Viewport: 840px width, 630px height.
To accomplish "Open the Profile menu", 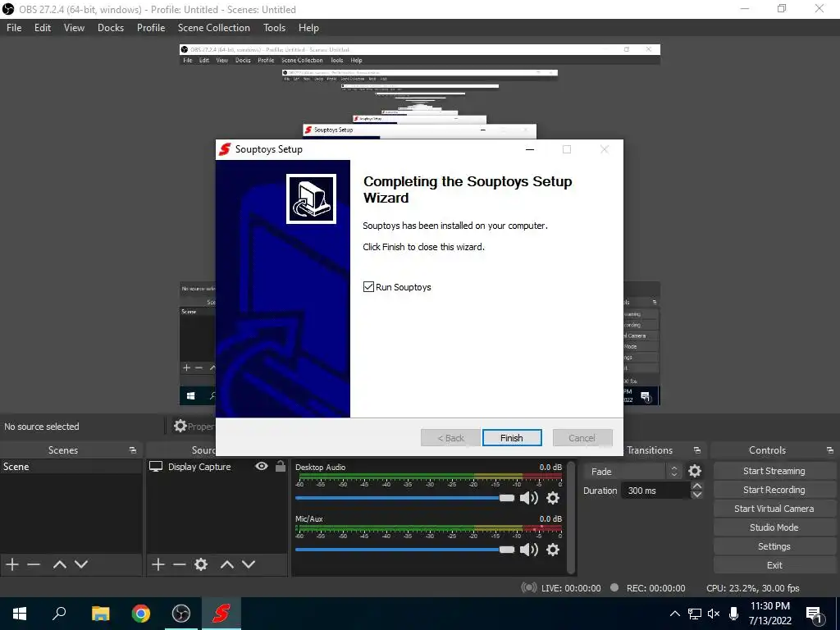I will (151, 28).
